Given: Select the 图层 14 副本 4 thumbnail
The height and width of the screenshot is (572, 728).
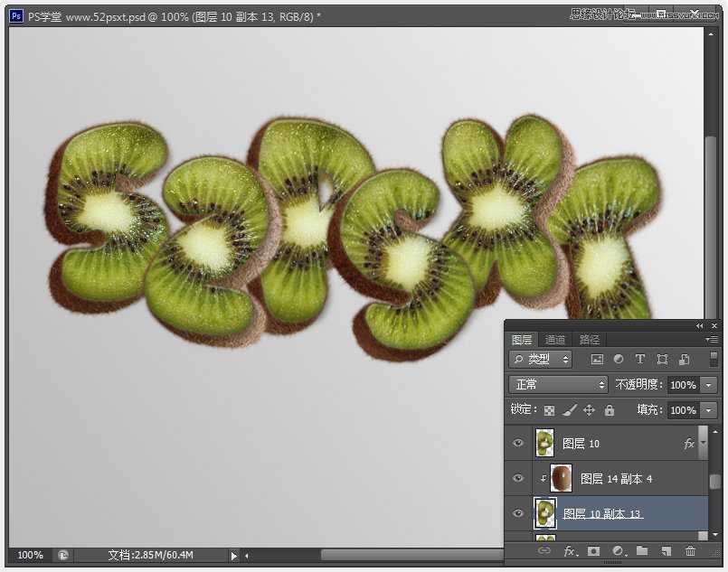Looking at the screenshot, I should click(x=561, y=478).
